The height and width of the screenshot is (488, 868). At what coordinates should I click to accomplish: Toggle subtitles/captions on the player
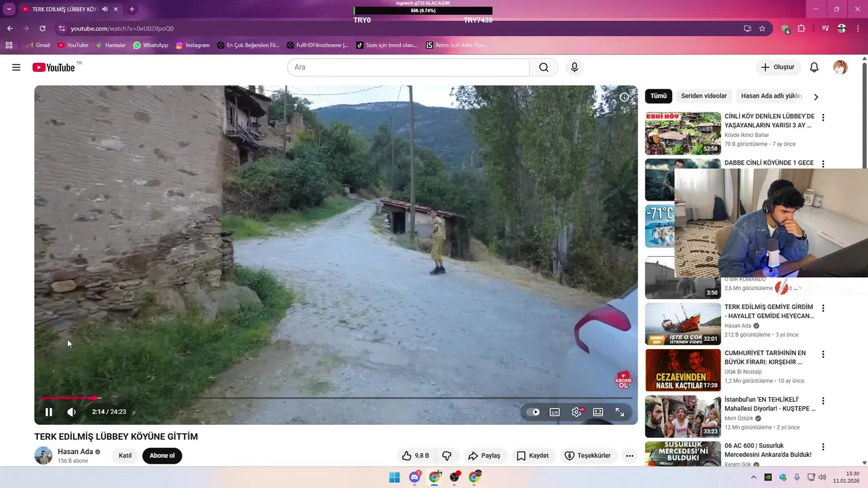pyautogui.click(x=555, y=412)
